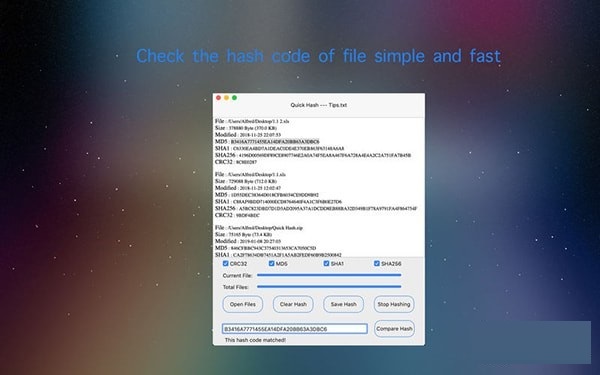
Task: Click the second file's SHA1 line
Action: tap(279, 201)
